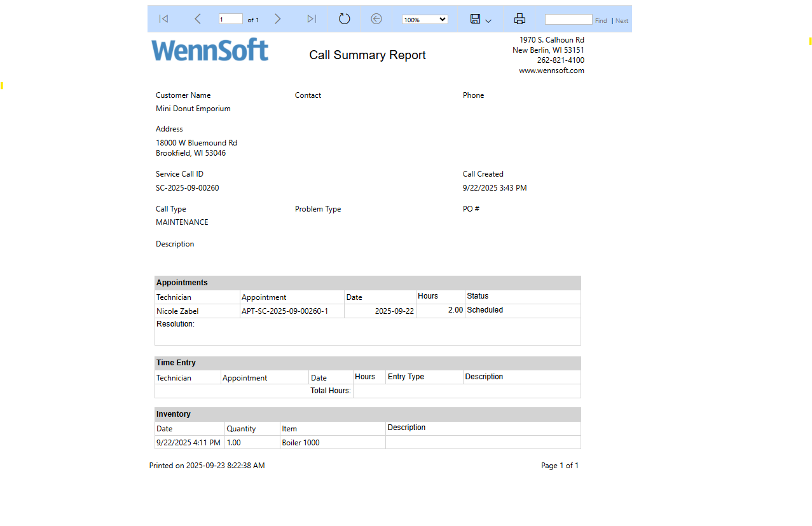Open the www.wennsoft.com website link
The image size is (812, 526).
point(551,71)
